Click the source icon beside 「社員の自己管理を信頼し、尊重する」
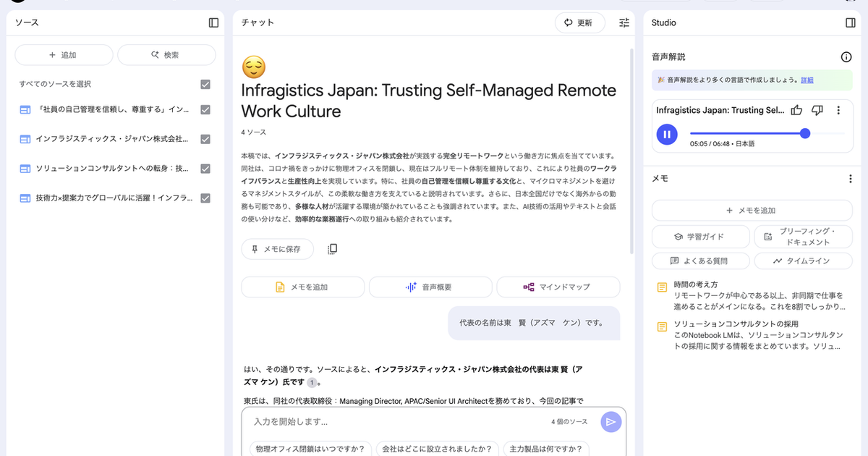Image resolution: width=868 pixels, height=456 pixels. pos(25,110)
